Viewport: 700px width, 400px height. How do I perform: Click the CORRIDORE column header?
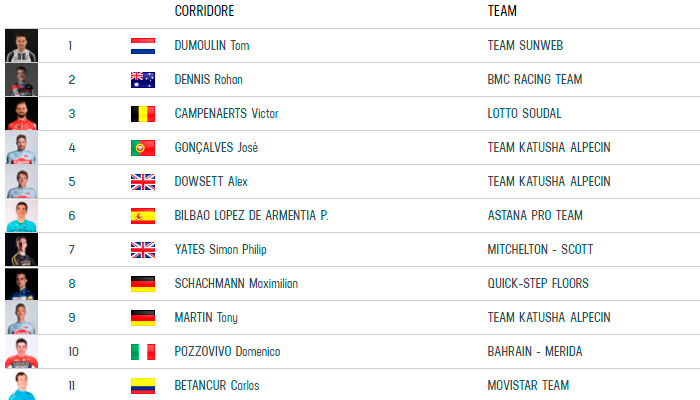click(207, 12)
